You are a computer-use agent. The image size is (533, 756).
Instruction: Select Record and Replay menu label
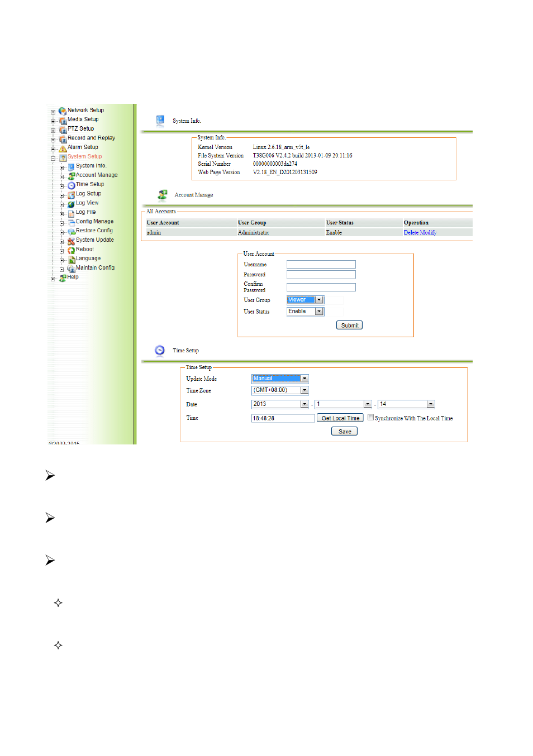(x=91, y=138)
